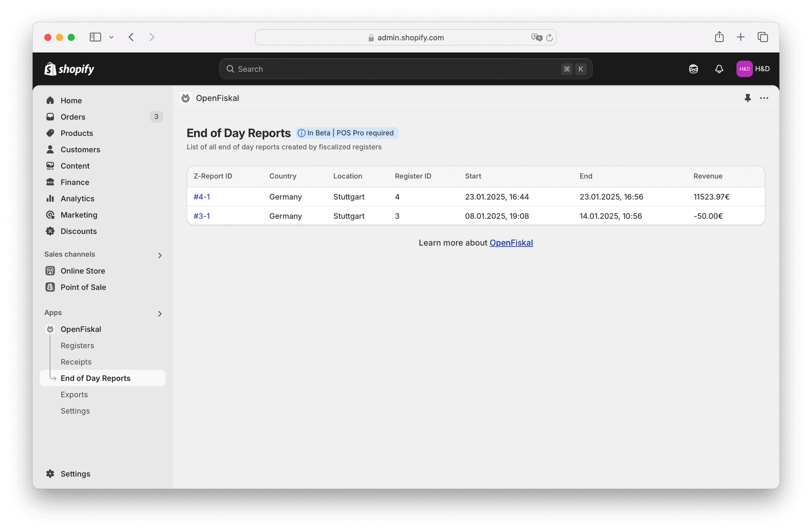This screenshot has height=532, width=812.
Task: Click the Location column header
Action: tap(348, 176)
